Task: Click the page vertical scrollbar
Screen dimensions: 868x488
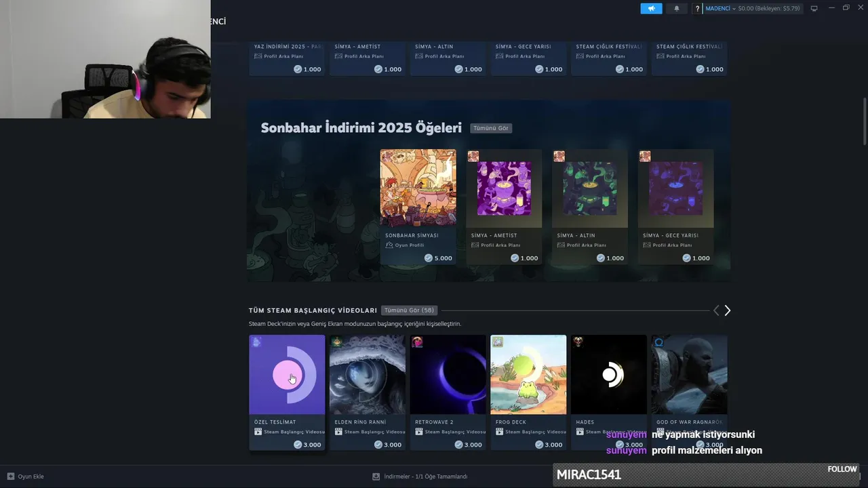Action: click(x=864, y=121)
